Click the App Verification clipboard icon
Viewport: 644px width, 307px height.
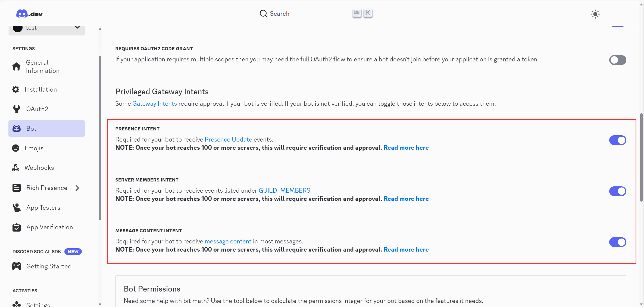tap(17, 227)
